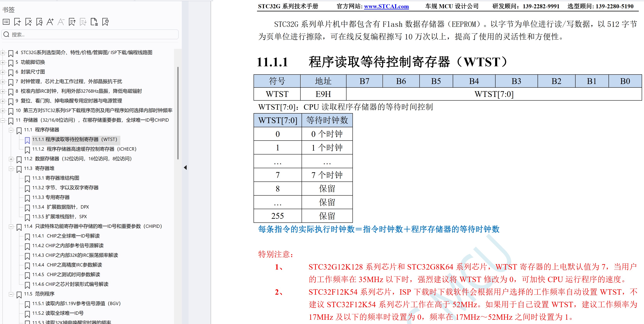Expand chapter 4 STC32G系列选型简介
Screen dimensions: 644x324
tap(3, 53)
